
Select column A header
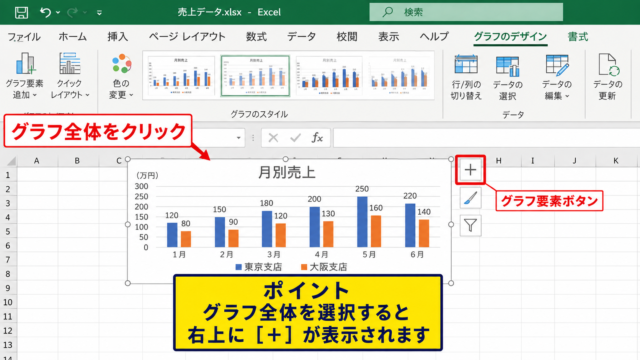pyautogui.click(x=37, y=161)
